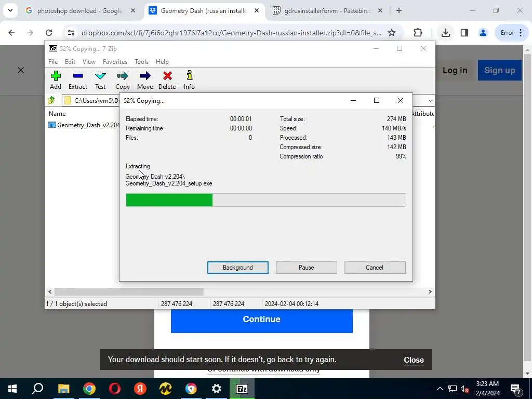
Task: Open the Favorites menu in 7-Zip
Action: (x=115, y=62)
